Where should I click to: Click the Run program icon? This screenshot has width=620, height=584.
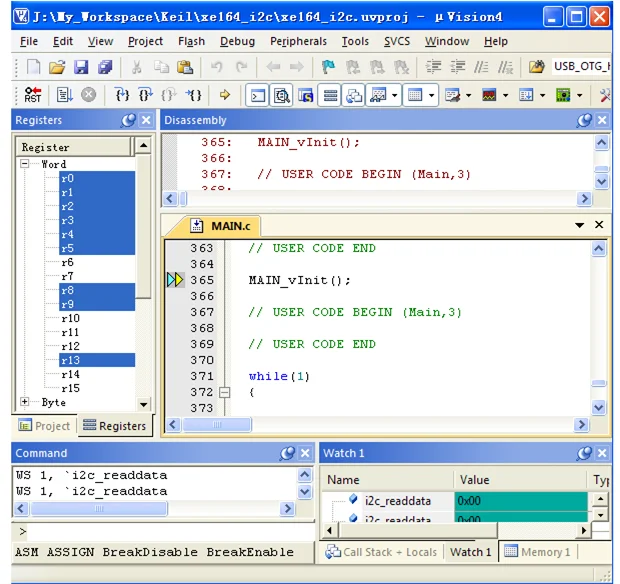[x=64, y=95]
